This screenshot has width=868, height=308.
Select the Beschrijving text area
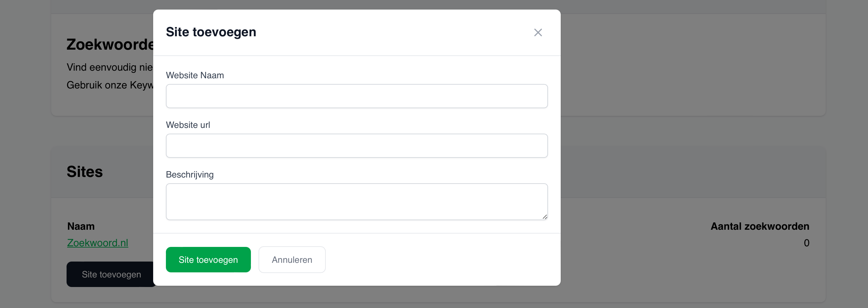point(357,201)
